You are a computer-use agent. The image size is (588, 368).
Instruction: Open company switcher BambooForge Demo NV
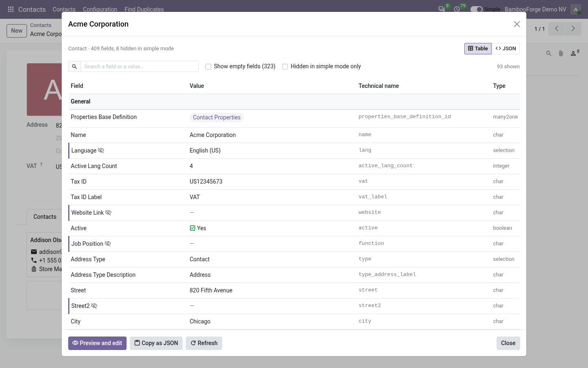click(x=535, y=9)
